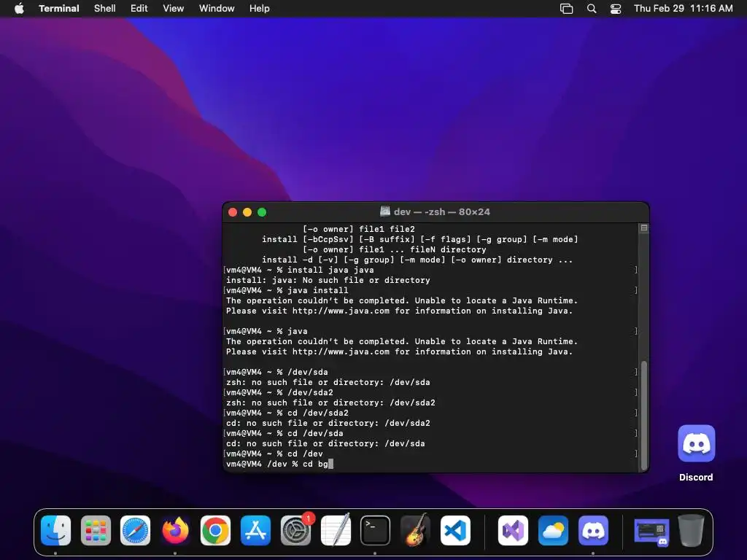This screenshot has width=747, height=560.
Task: Click the '% cd /dev/sda2' command line
Action: [287, 413]
